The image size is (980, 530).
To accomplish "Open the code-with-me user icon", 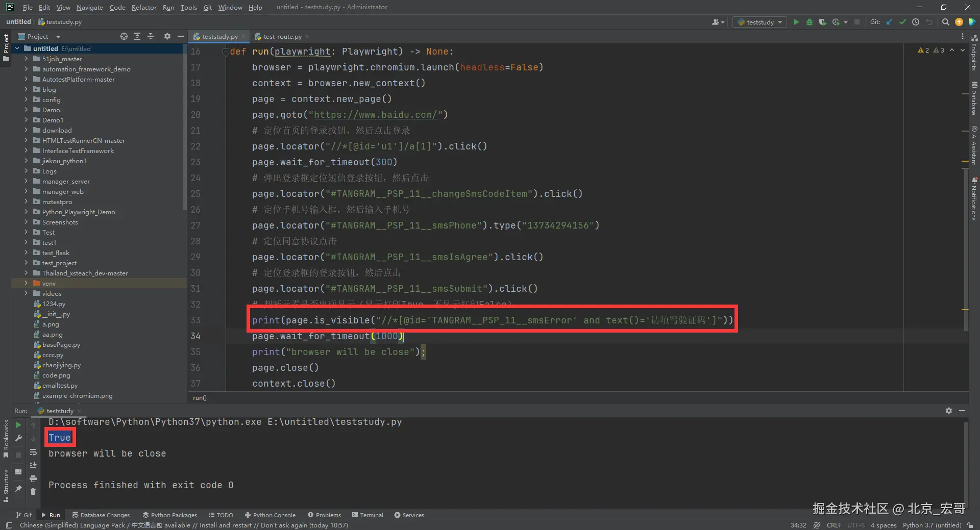I will pos(718,22).
